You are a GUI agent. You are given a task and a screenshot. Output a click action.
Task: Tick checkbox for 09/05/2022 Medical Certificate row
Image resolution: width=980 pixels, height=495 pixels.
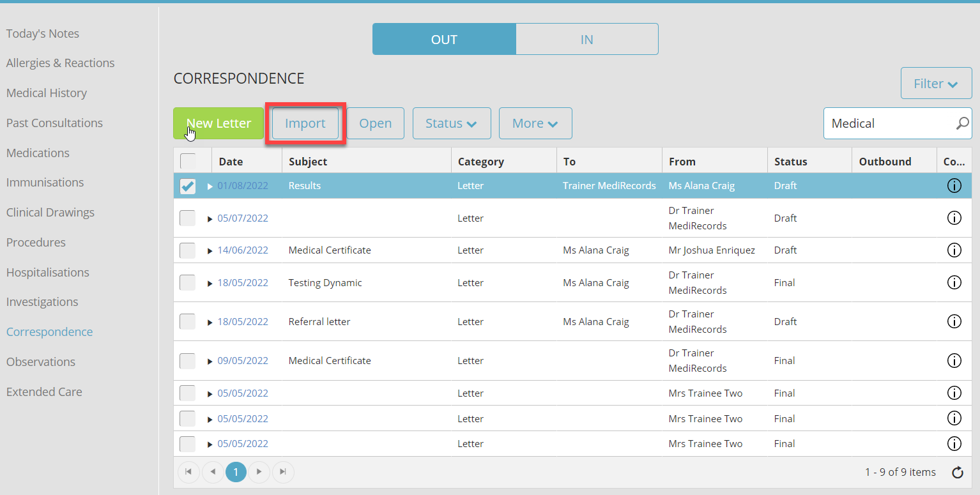[188, 360]
